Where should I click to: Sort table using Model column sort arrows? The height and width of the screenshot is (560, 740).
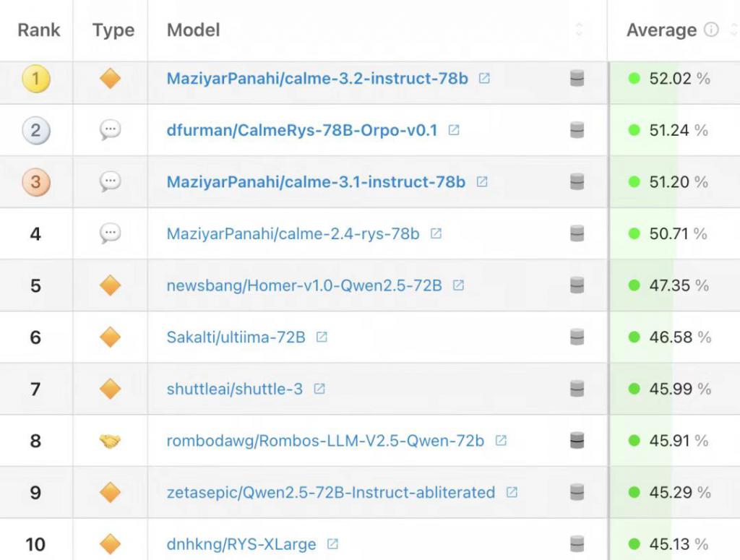579,30
